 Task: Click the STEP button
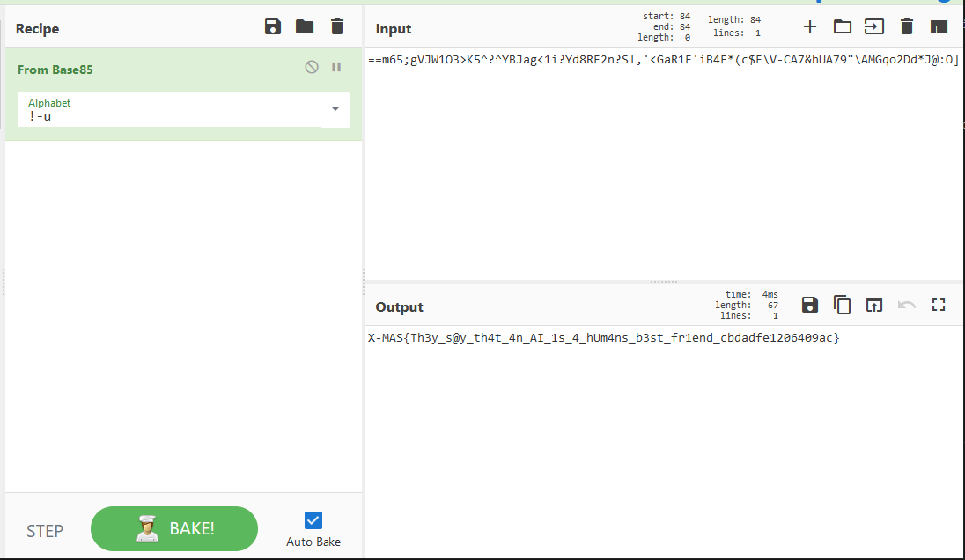tap(45, 531)
